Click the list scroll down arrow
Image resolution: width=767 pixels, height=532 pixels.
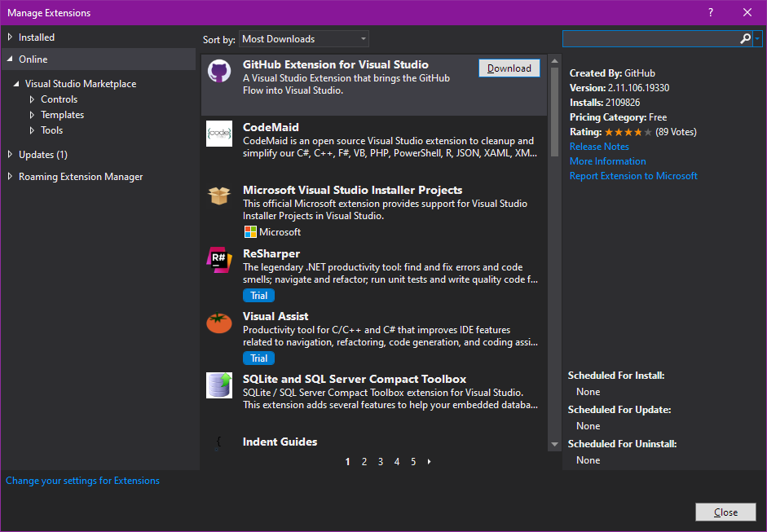(555, 445)
